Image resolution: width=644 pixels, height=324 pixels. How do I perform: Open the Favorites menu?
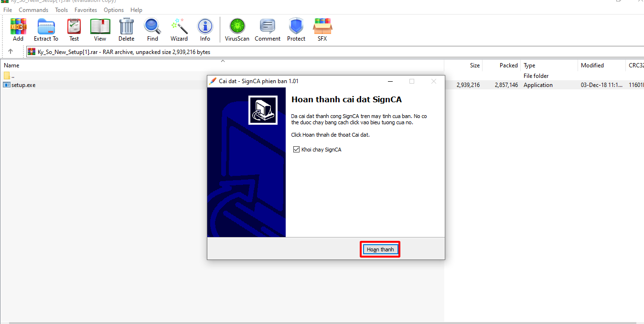pos(86,10)
